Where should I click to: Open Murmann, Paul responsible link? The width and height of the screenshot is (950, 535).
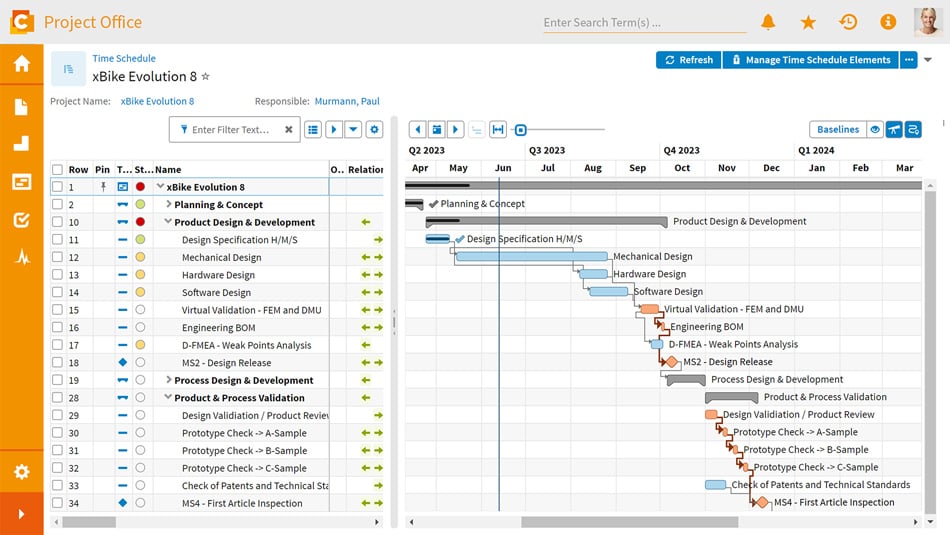tap(347, 101)
